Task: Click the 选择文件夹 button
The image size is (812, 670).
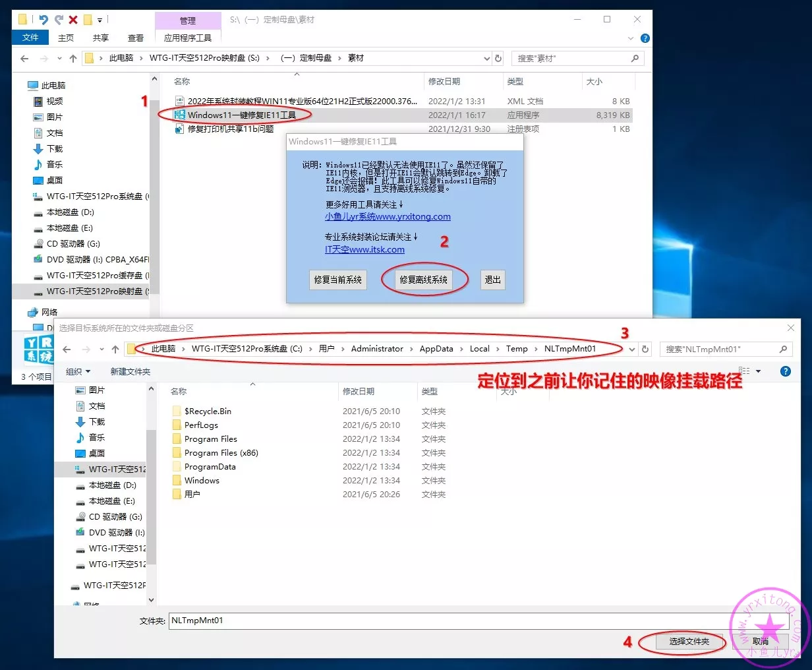Action: (x=689, y=641)
